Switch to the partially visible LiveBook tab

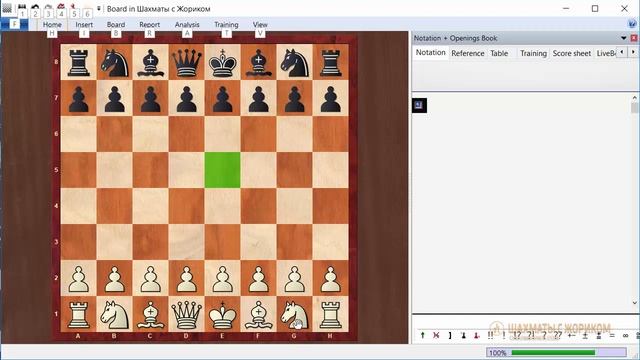coord(606,53)
